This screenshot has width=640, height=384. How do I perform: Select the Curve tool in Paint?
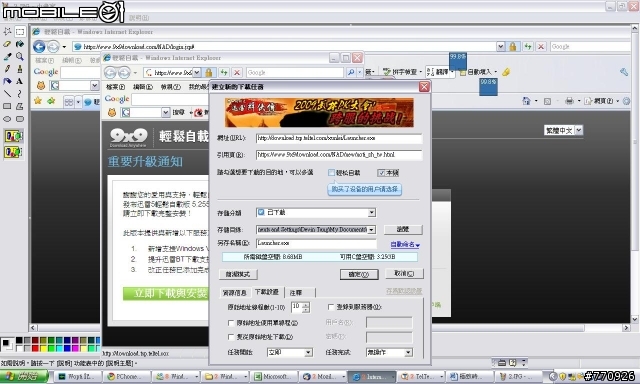pyautogui.click(x=20, y=93)
